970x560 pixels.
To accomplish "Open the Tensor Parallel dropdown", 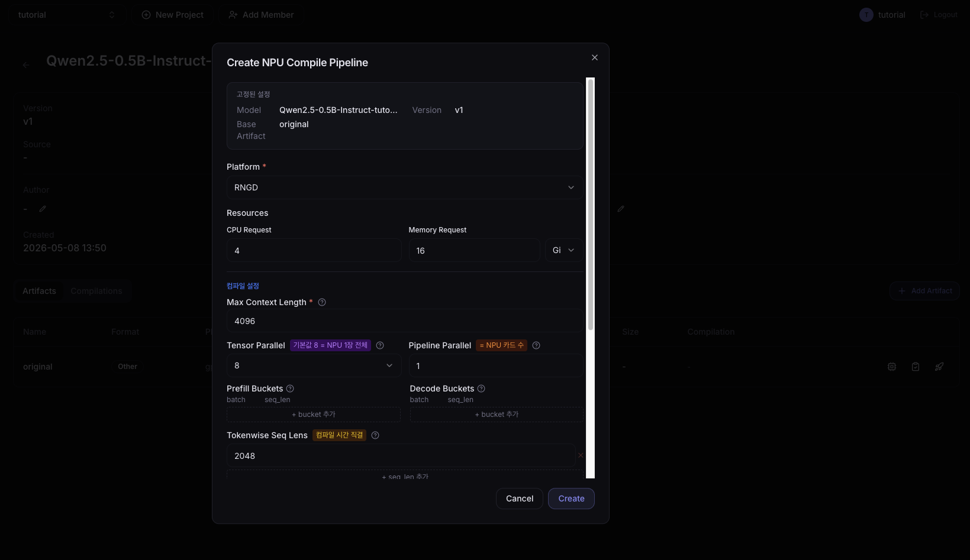I will coord(314,365).
